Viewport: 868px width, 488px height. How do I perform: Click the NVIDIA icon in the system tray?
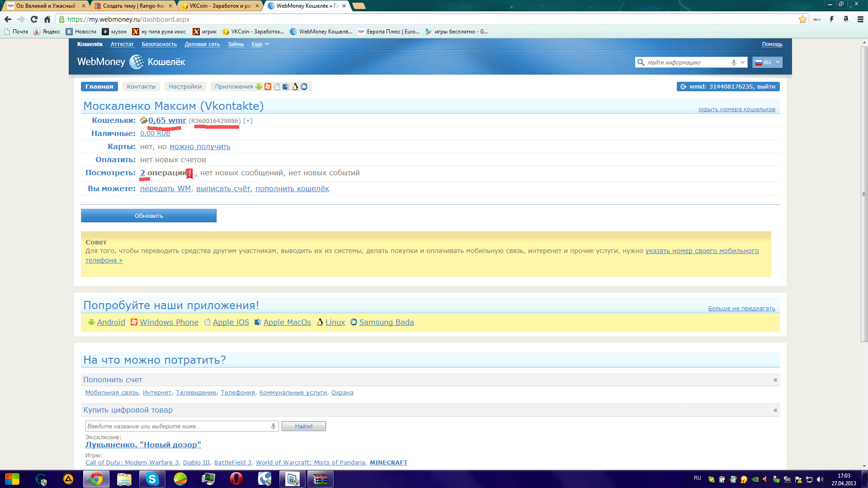tap(755, 479)
